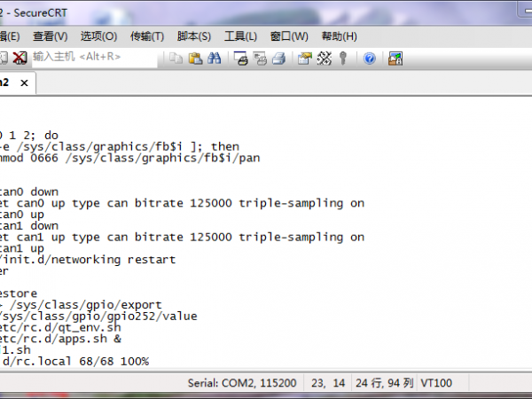Close the session tab with X

pos(24,82)
